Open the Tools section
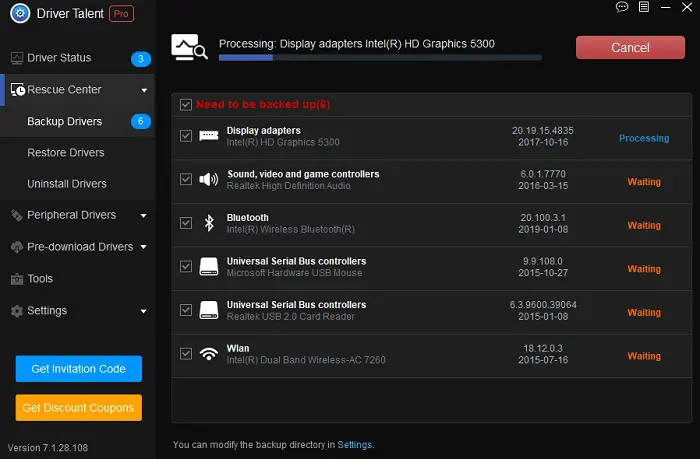This screenshot has height=459, width=700. pos(40,279)
